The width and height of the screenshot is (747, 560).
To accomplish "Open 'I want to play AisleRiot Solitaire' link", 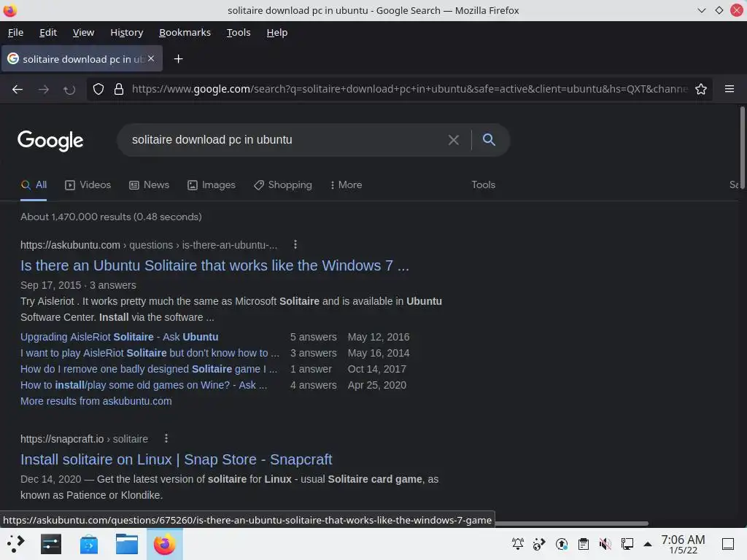I will click(x=150, y=353).
